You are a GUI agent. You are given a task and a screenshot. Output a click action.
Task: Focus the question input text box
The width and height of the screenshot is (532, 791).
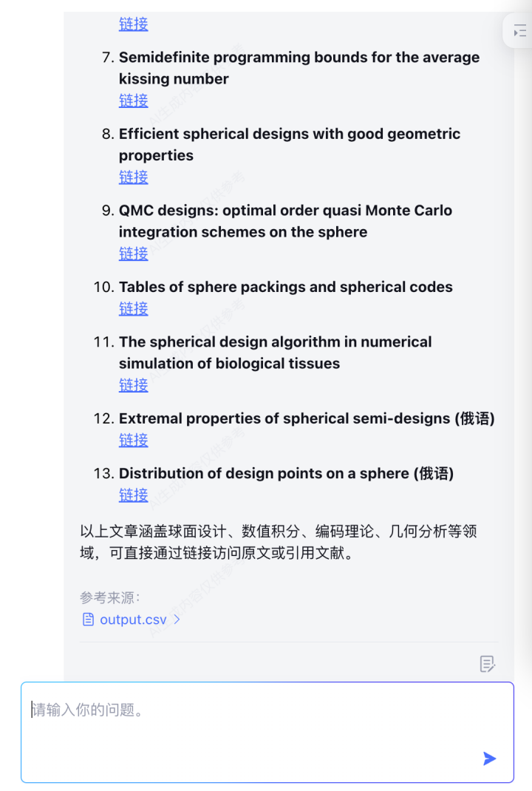[x=267, y=733]
